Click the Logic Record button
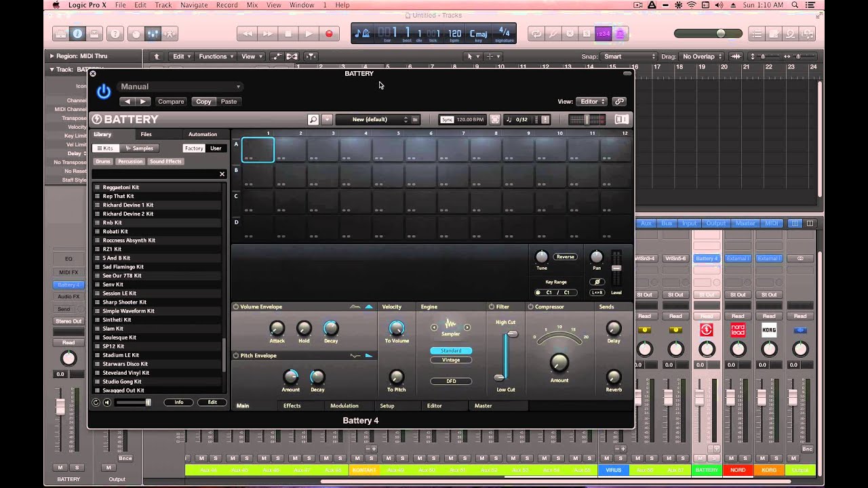Viewport: 868px width, 488px height. [329, 34]
